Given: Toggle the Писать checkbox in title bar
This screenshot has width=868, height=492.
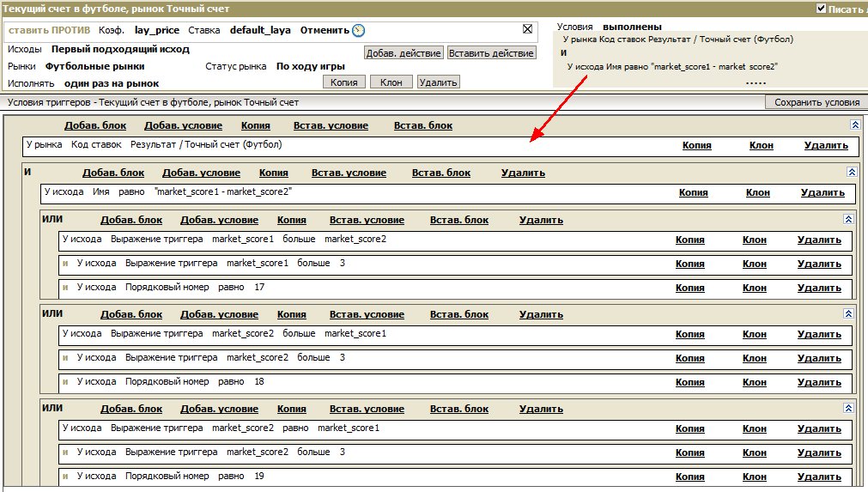Looking at the screenshot, I should (822, 9).
